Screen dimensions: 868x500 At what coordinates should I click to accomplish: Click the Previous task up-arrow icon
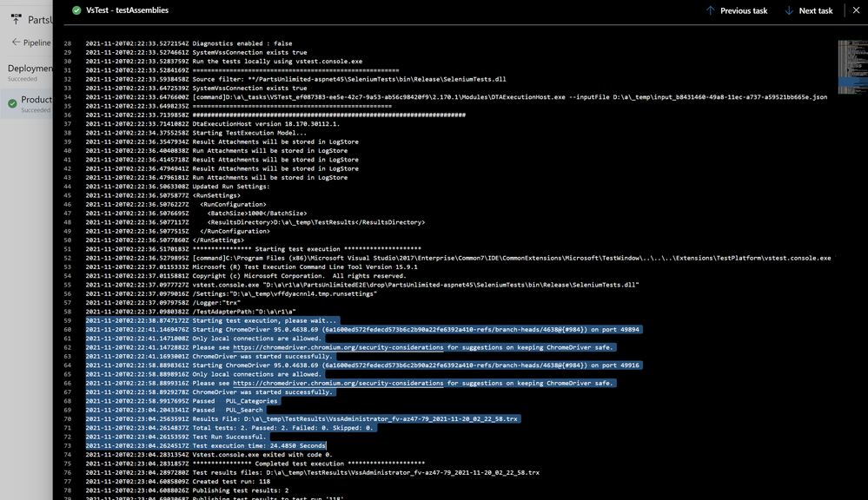click(710, 10)
